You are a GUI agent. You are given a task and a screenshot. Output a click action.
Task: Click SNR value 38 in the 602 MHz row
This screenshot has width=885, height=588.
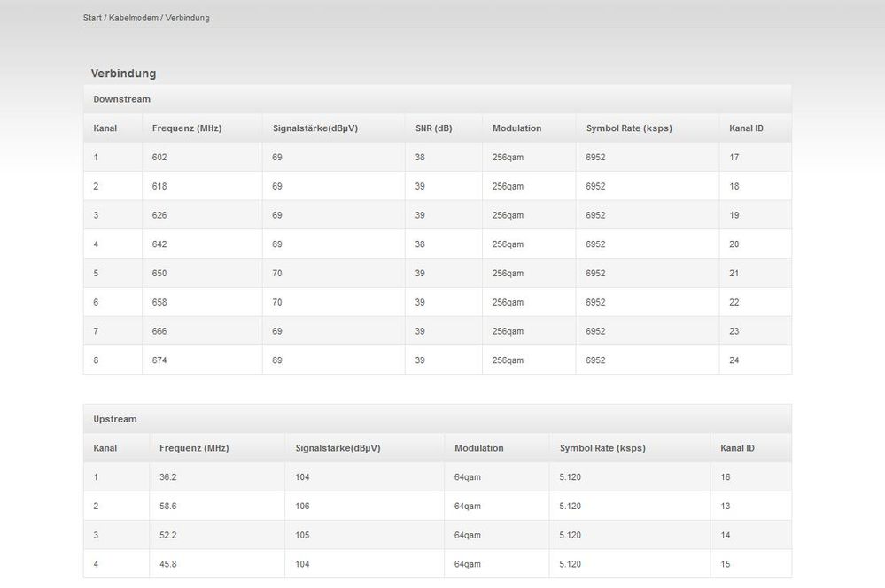point(420,158)
